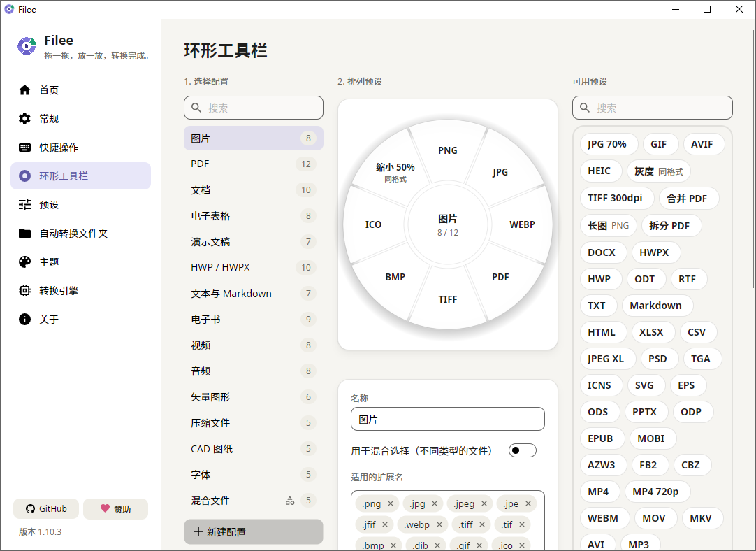Screen dimensions: 756x551
Task: Select the HWP / HWPX profile row
Action: [254, 267]
